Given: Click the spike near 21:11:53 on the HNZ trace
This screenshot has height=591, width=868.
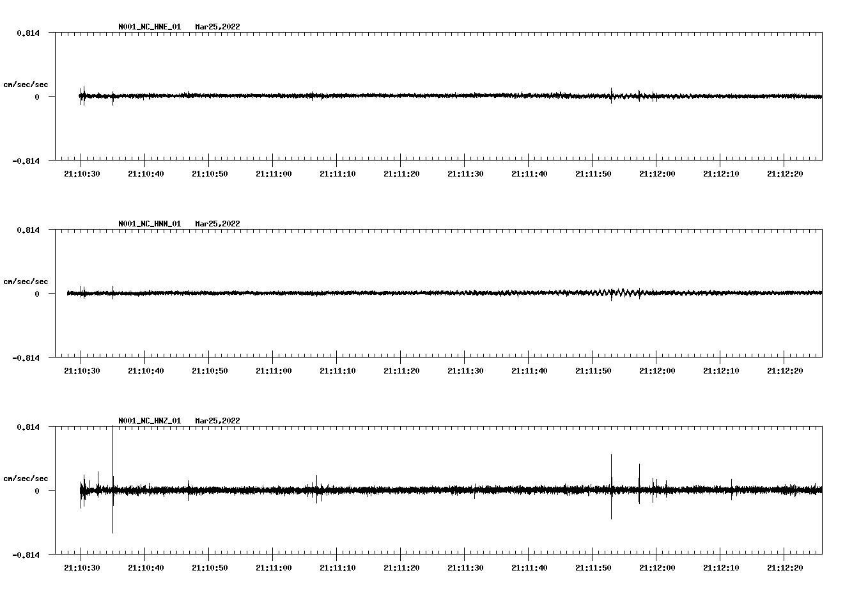Looking at the screenshot, I should pos(611,486).
